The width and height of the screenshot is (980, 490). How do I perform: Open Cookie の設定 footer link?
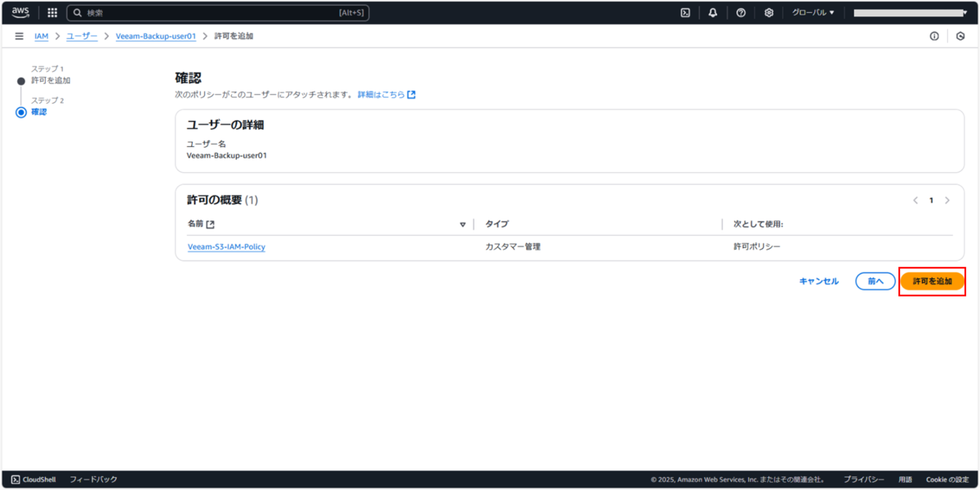(x=947, y=479)
